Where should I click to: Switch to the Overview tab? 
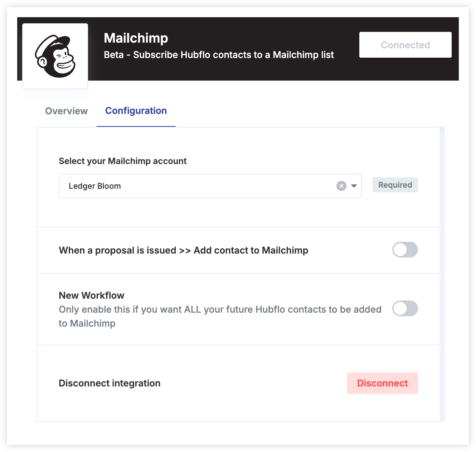pos(67,111)
